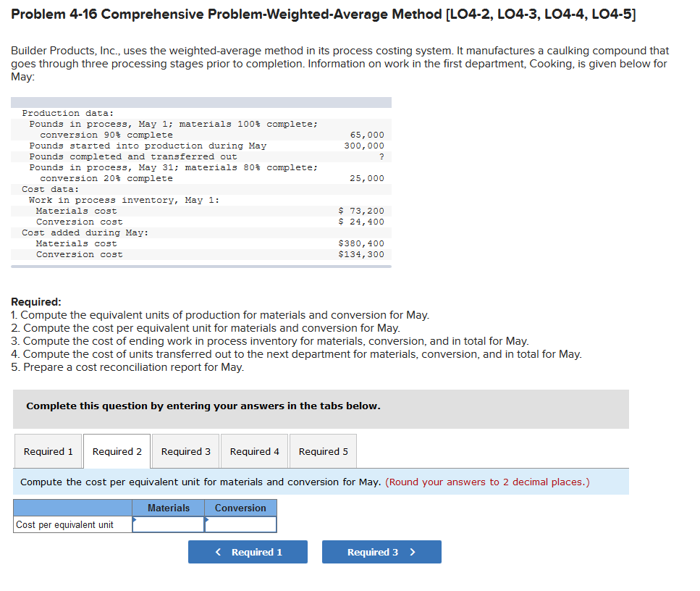Screen dimensions: 700x591
Task: Click the Required 1 navigation button
Action: click(248, 552)
